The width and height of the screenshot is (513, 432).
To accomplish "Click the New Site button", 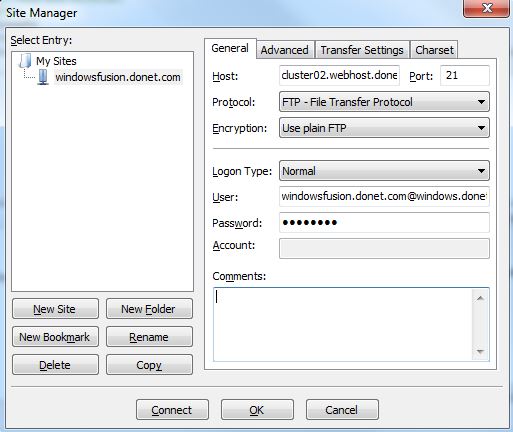I will (x=55, y=309).
